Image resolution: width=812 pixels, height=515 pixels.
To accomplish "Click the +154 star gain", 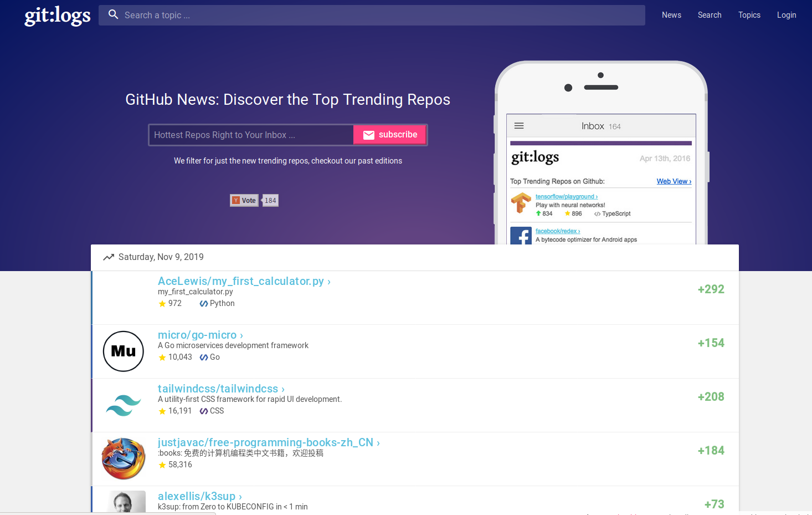I will click(711, 343).
